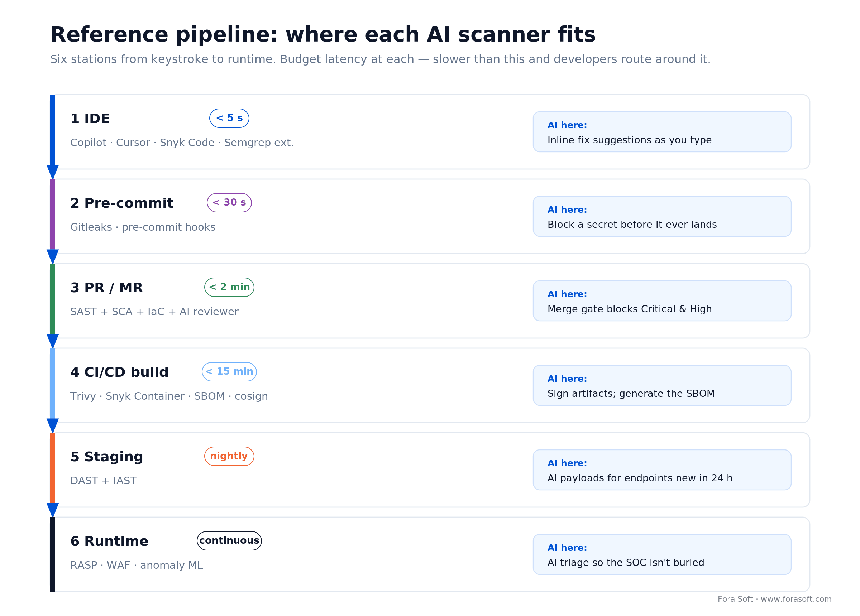Click 'Inline fix suggestions as you type' box
860x616 pixels.
(x=662, y=132)
